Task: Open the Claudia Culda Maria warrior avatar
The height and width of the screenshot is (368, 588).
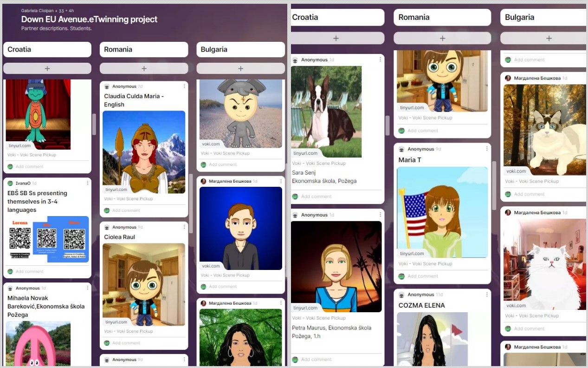Action: point(144,152)
